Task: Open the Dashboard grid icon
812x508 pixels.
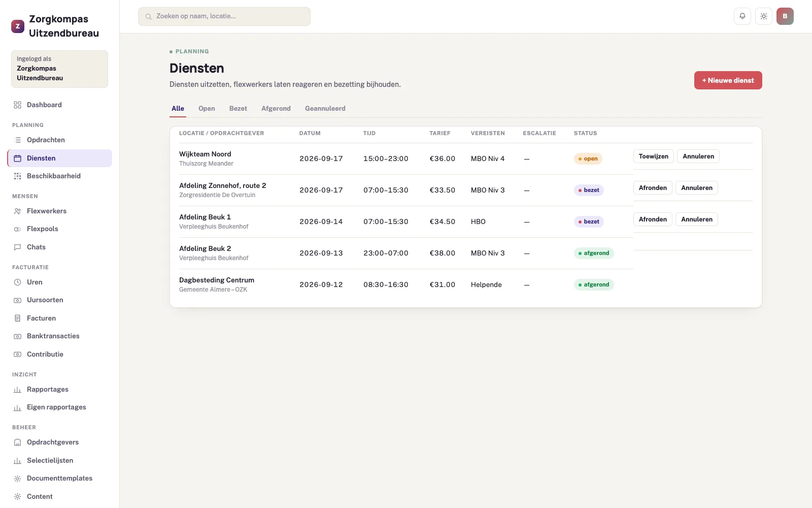Action: pos(17,105)
